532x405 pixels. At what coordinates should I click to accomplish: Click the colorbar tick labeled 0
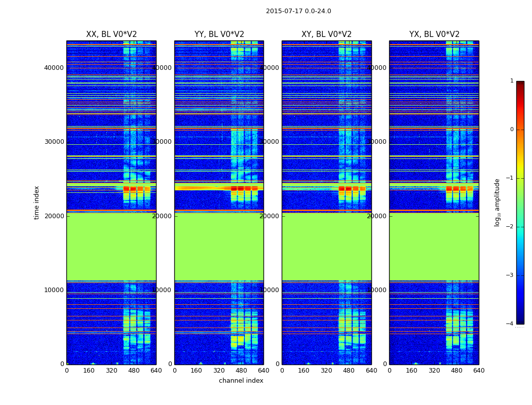tap(512, 130)
